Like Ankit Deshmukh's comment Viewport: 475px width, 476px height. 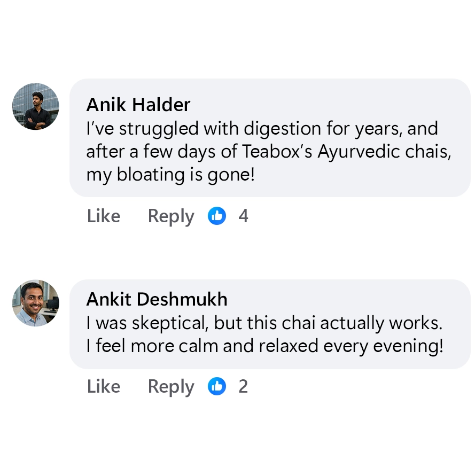[103, 386]
